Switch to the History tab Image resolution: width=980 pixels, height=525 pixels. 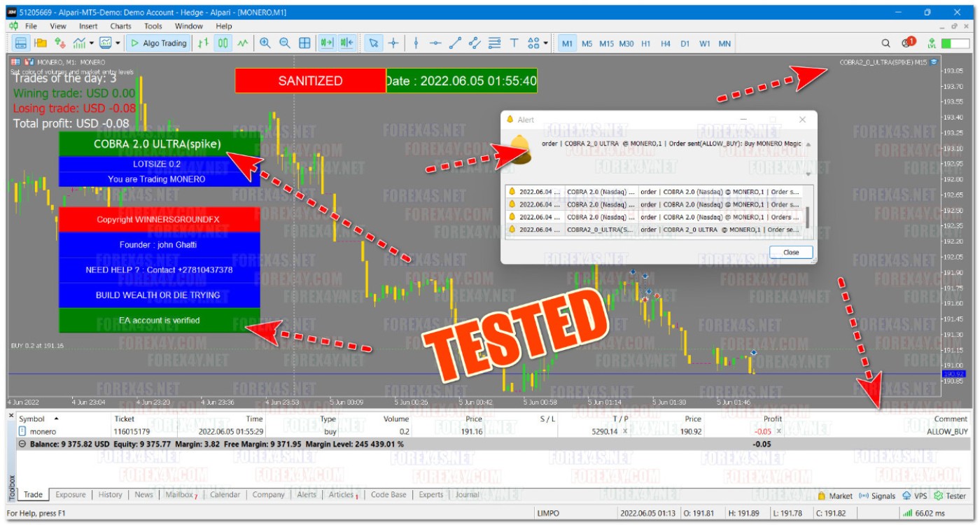pos(110,495)
